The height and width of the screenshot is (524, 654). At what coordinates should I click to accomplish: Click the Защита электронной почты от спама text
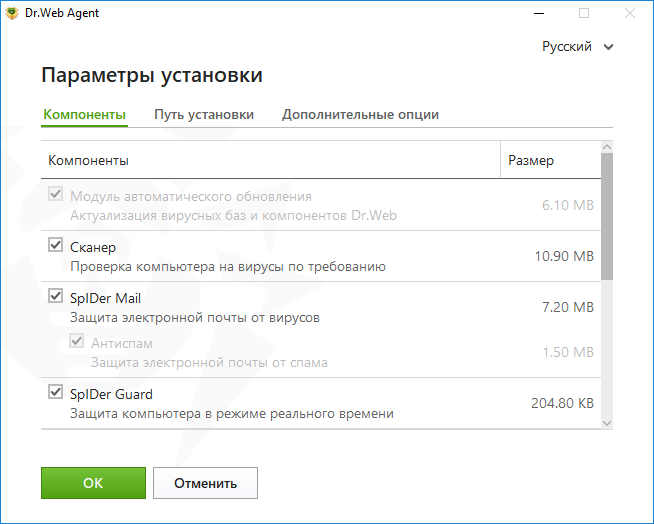click(x=209, y=363)
